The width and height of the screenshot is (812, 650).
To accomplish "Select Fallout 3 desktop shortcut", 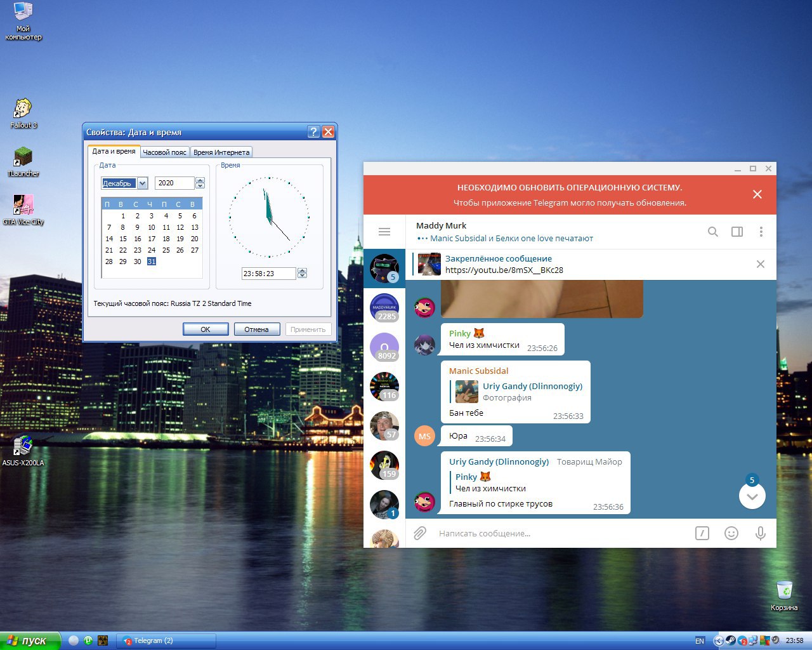I will 23,113.
